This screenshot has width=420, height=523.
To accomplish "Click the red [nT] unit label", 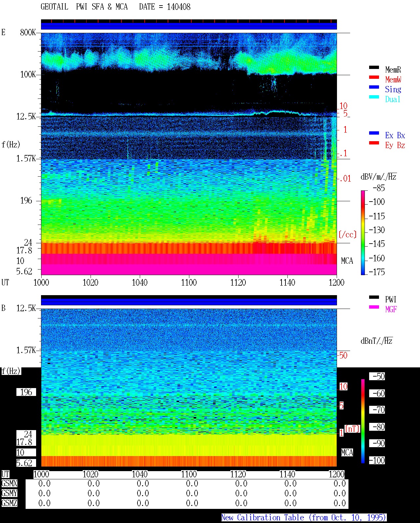I will coord(352,429).
